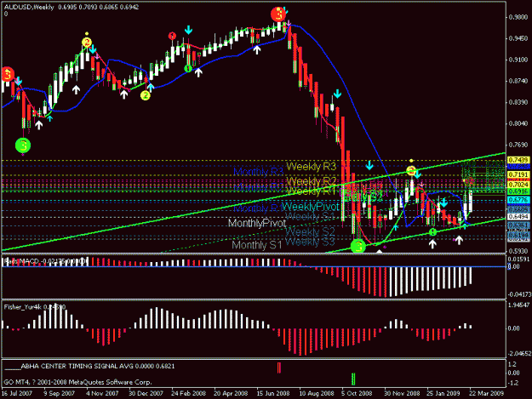The width and height of the screenshot is (532, 399).
Task: Click the Weekly R1 pivot label
Action: (x=311, y=191)
